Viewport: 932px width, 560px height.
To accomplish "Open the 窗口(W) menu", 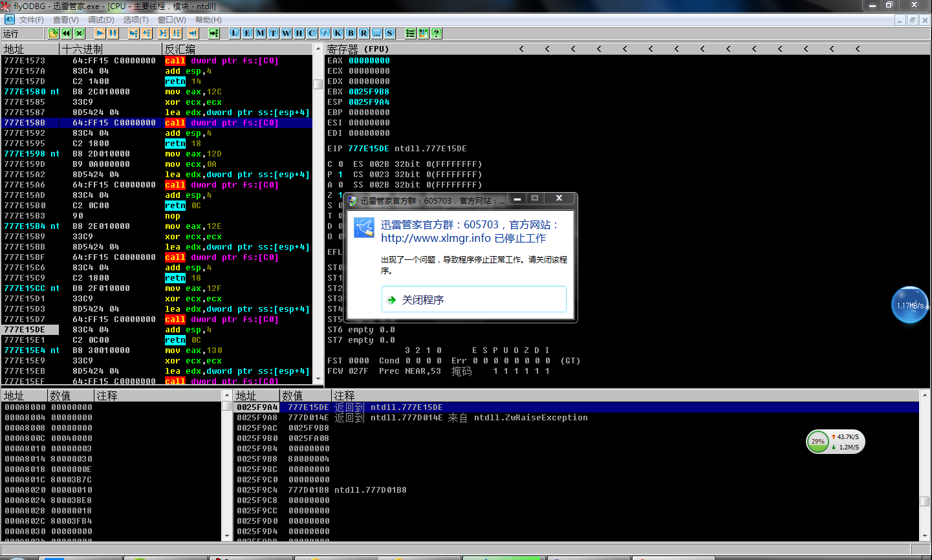I will (172, 20).
